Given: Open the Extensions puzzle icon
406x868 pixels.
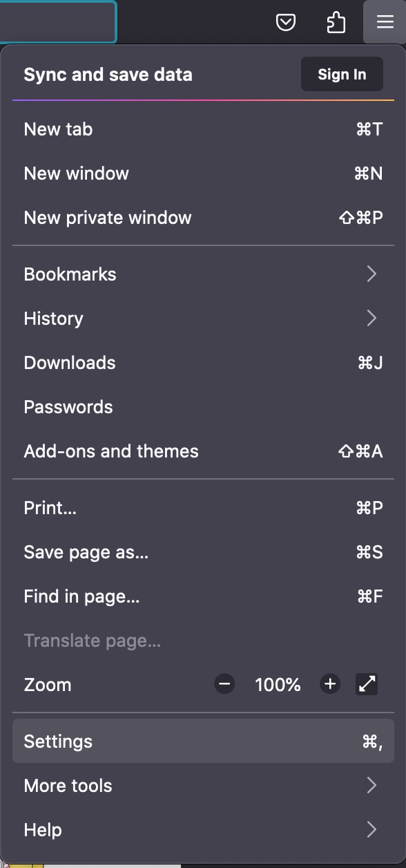Looking at the screenshot, I should 336,23.
